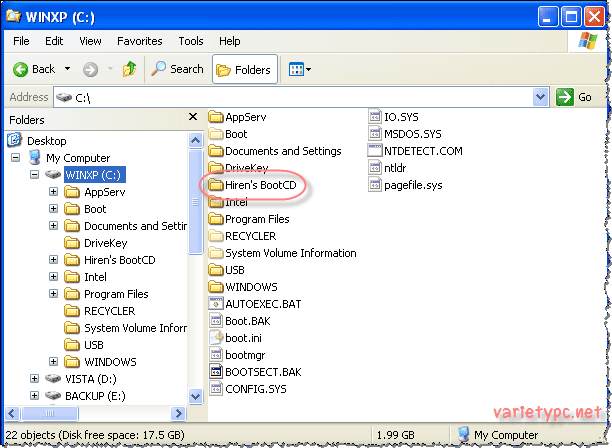Viewport: 612px width, 448px height.
Task: Select DriveKey in the folder tree
Action: point(105,243)
